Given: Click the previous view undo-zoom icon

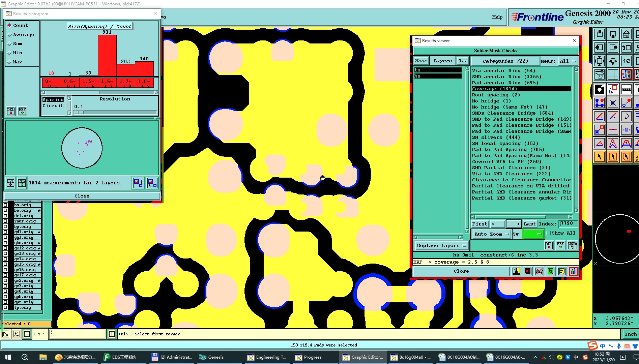Looking at the screenshot, I should (x=626, y=48).
